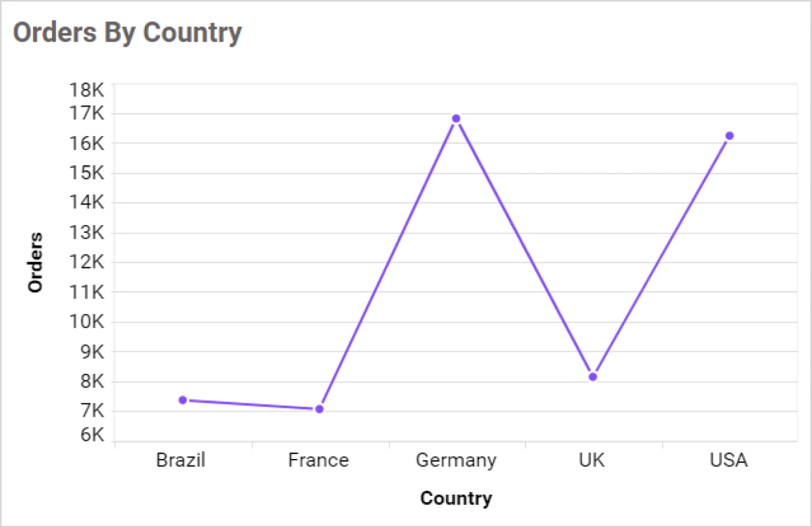Click the 18K y-axis label
812x527 pixels.
point(87,89)
